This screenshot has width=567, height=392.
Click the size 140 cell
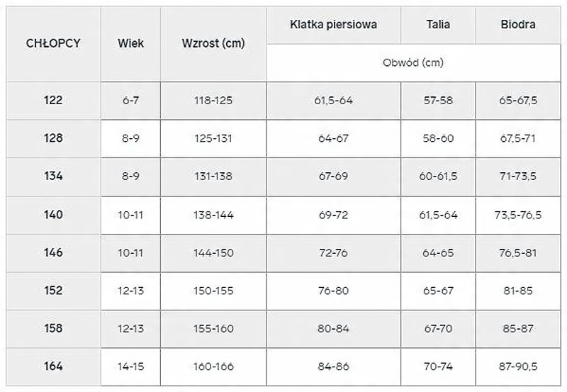coord(52,214)
